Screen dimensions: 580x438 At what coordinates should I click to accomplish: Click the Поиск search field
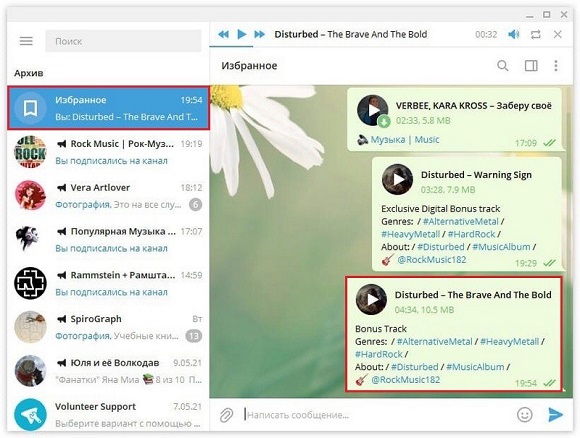(x=123, y=41)
